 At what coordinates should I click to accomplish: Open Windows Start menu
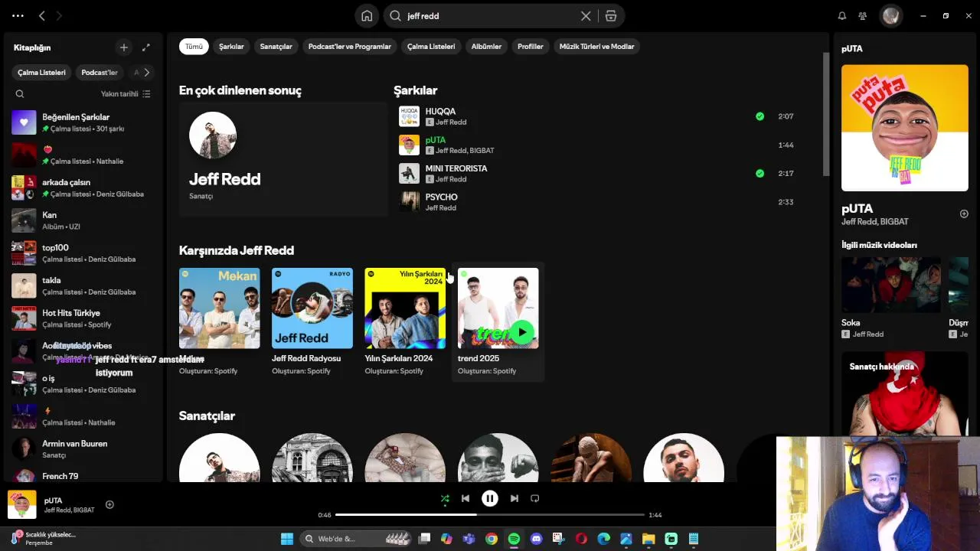(x=286, y=539)
